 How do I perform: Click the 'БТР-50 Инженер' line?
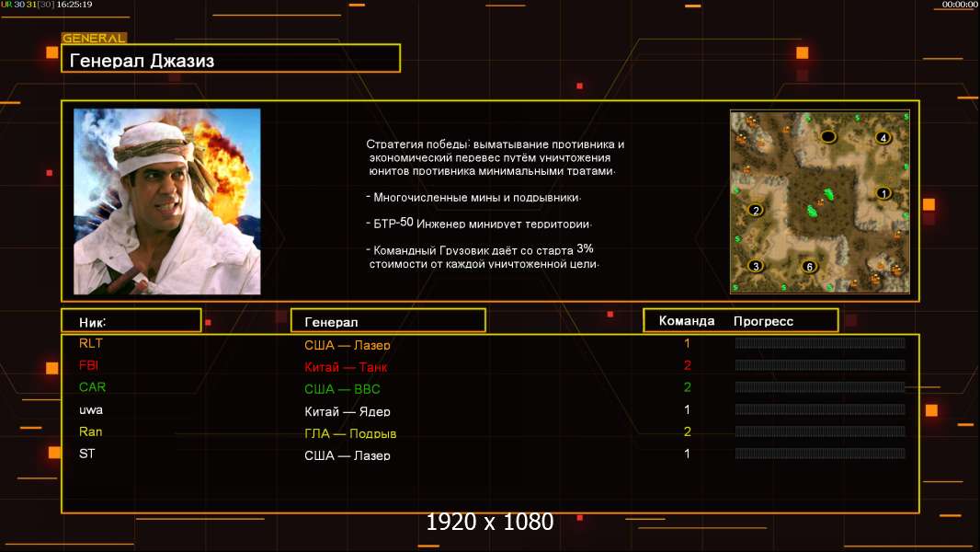click(479, 224)
